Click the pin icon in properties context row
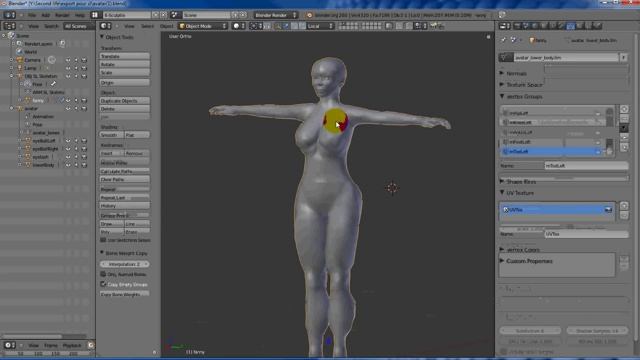This screenshot has width=640, height=360. pyautogui.click(x=503, y=40)
